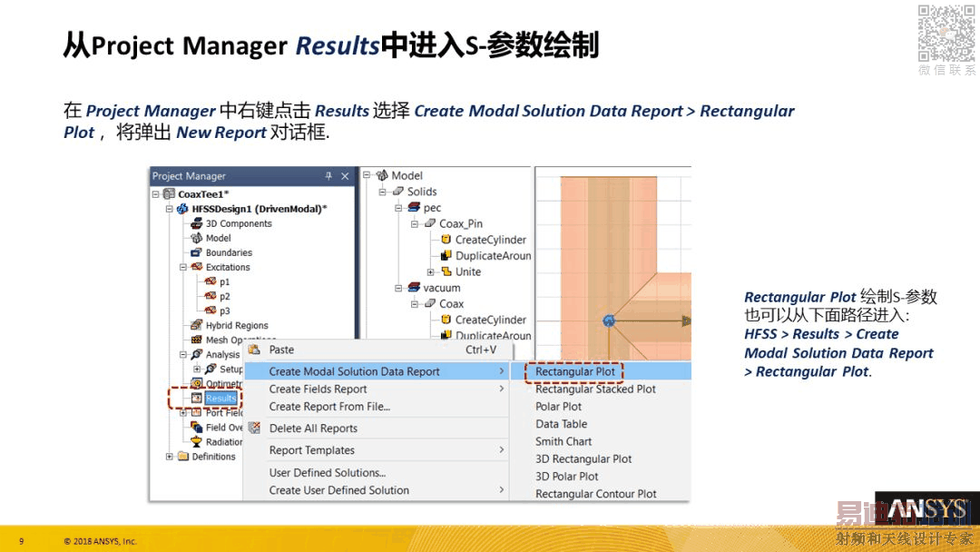Select the p3 port icon
The image size is (980, 552).
coord(211,310)
